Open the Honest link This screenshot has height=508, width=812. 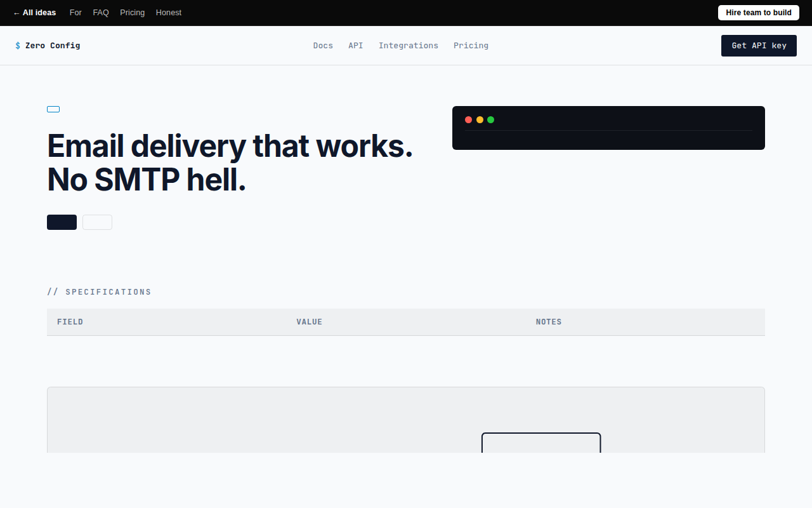169,13
